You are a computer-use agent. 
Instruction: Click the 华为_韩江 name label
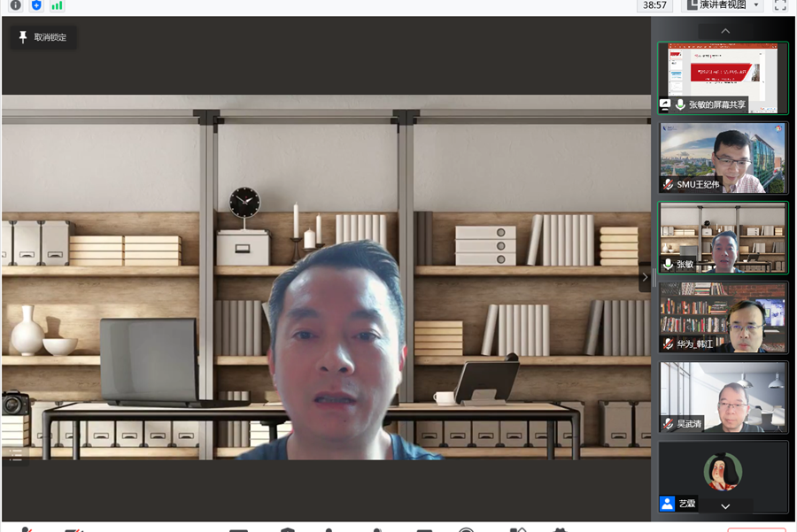(x=695, y=343)
